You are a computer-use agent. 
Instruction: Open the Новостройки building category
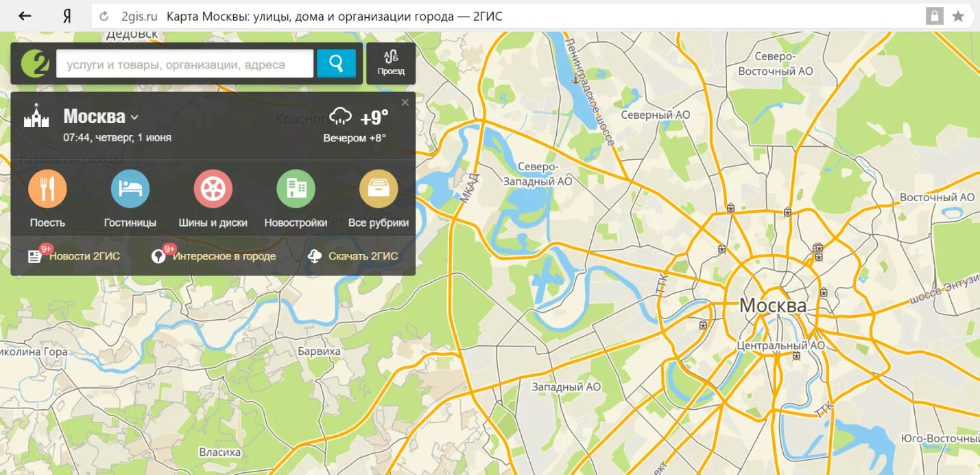(x=296, y=189)
